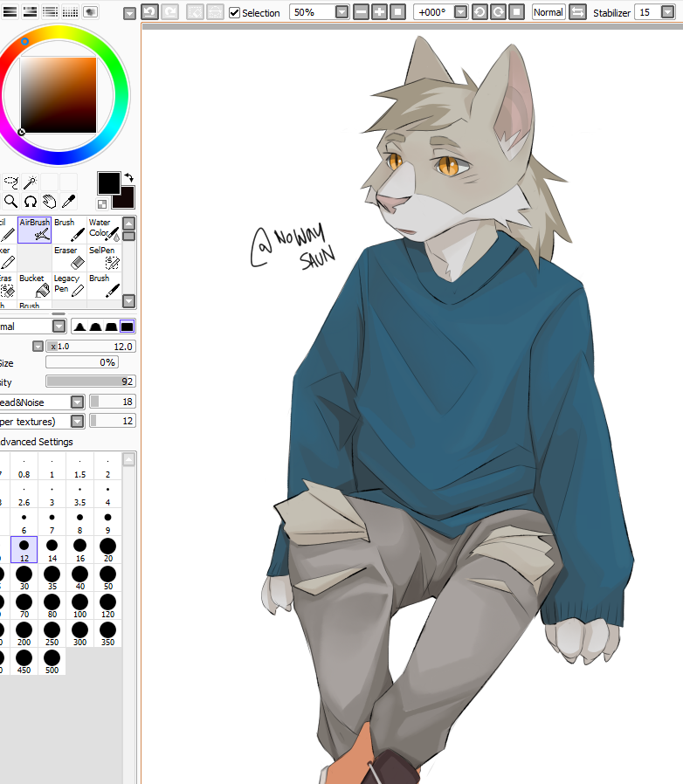Image resolution: width=683 pixels, height=784 pixels.
Task: Choose the AirBrush tool
Action: pyautogui.click(x=35, y=230)
